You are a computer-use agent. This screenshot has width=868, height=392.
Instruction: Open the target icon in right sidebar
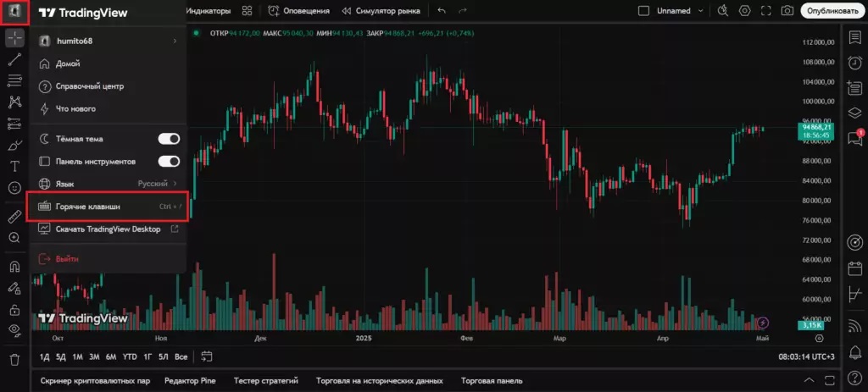coord(855,242)
